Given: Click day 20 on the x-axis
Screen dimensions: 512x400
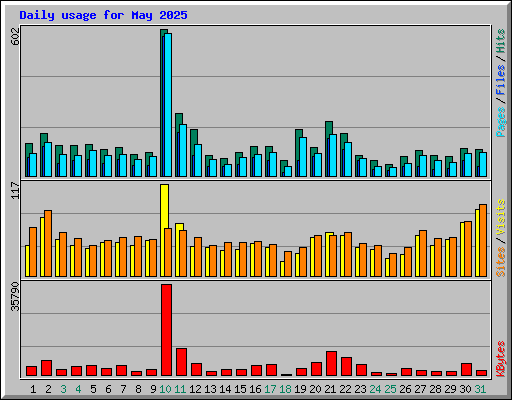Looking at the screenshot, I should (x=315, y=389).
